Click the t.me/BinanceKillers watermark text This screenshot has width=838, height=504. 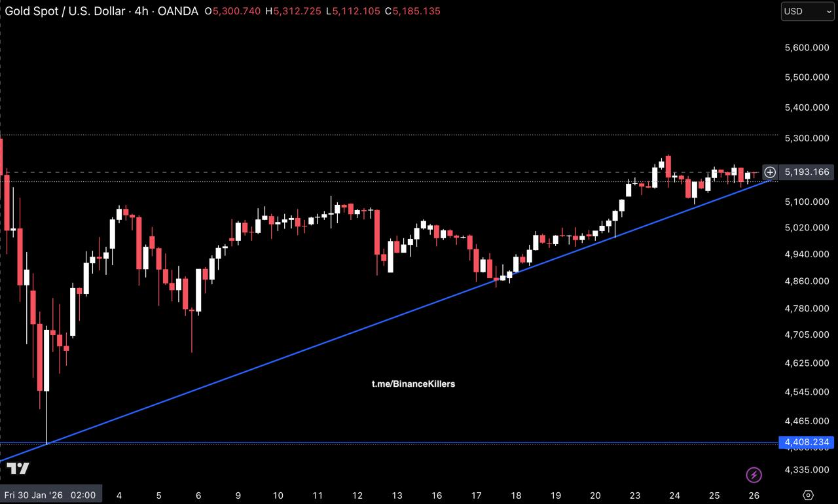click(x=413, y=384)
